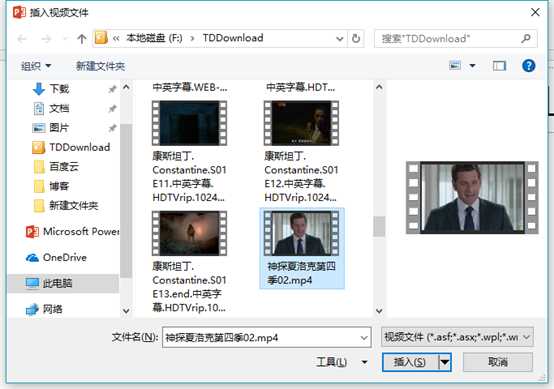Select 网络 in the sidebar

pyautogui.click(x=44, y=309)
